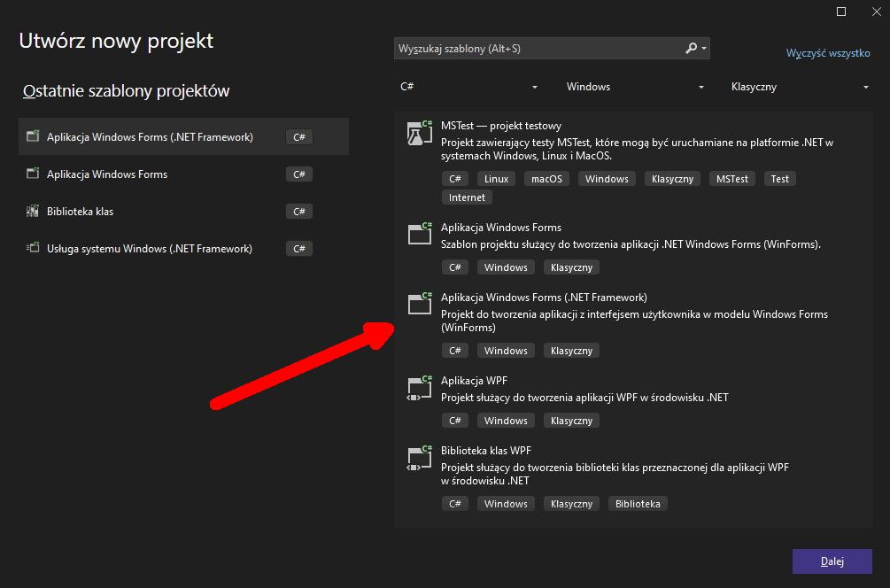Click the Wyczyść wszystko link
This screenshot has height=588, width=890.
tap(828, 53)
